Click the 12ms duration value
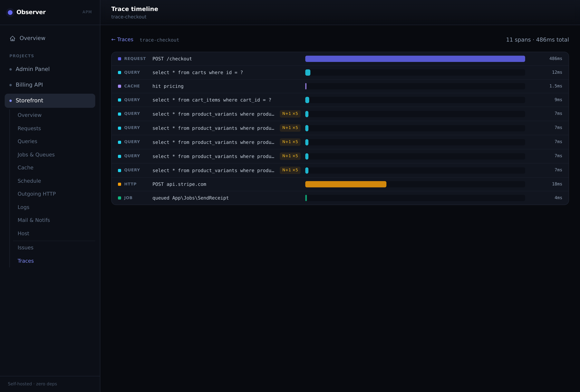The height and width of the screenshot is (392, 580). [557, 72]
